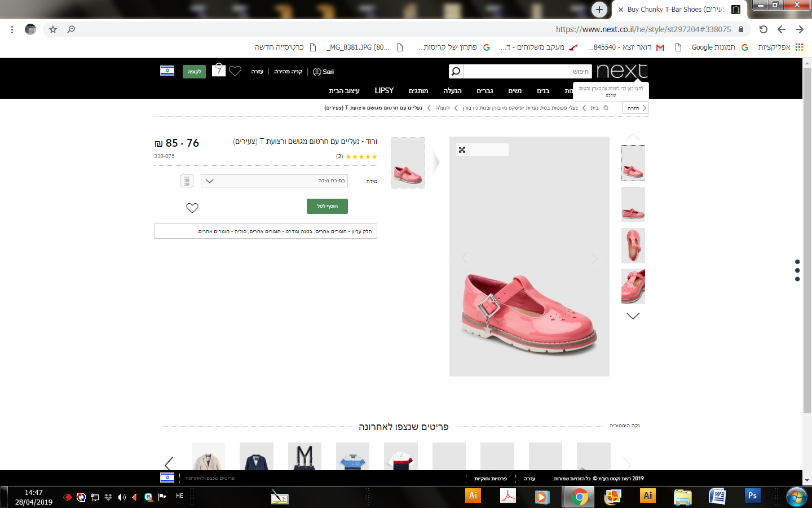Open the privacy and legal link in the footer
Viewport: 812px width, 508px height.
tap(490, 479)
